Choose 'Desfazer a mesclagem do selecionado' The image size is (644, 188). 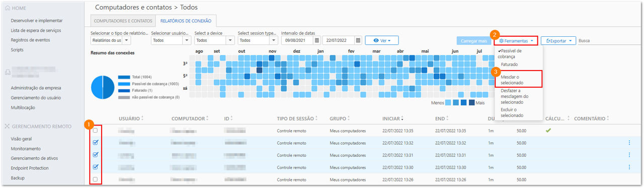click(x=518, y=96)
